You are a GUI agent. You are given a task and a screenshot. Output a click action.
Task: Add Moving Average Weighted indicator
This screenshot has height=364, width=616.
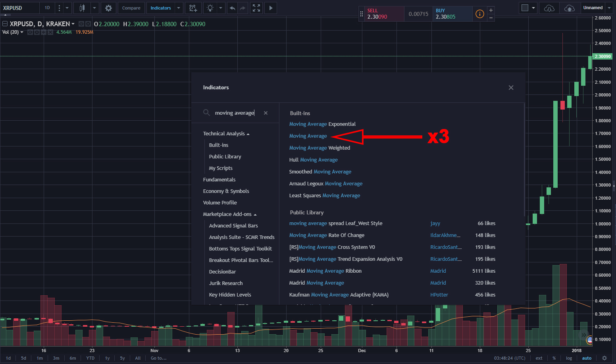pos(320,148)
